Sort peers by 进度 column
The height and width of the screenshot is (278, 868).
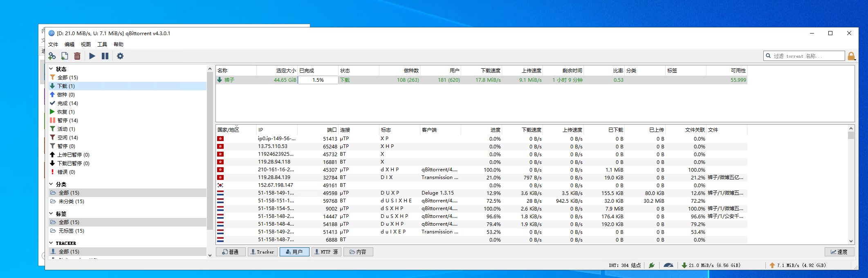(x=481, y=130)
